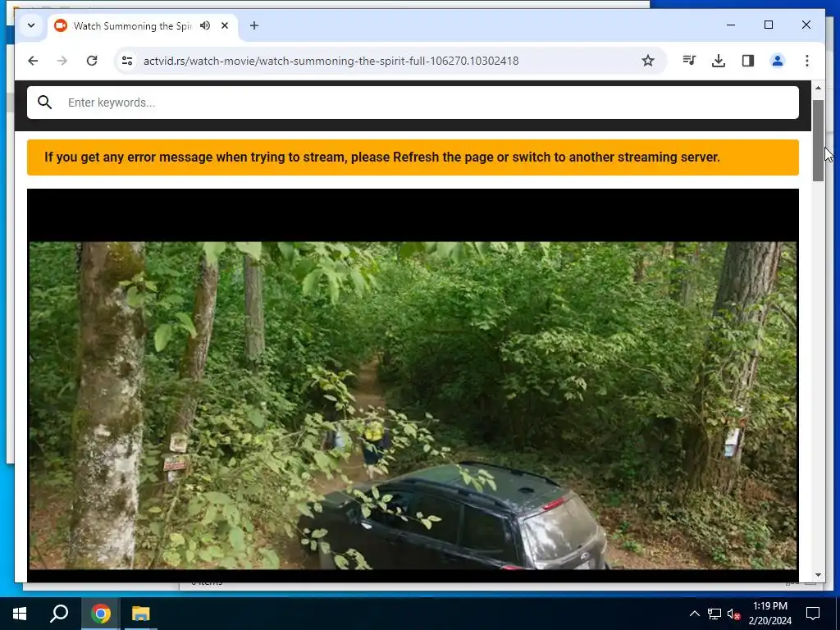Screen dimensions: 840x630
Task: Open a new tab with plus button
Action: [x=254, y=25]
